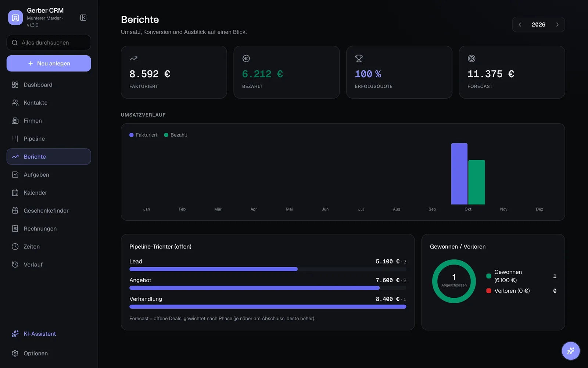Image resolution: width=588 pixels, height=368 pixels.
Task: Click the search magnifier icon
Action: pyautogui.click(x=15, y=43)
